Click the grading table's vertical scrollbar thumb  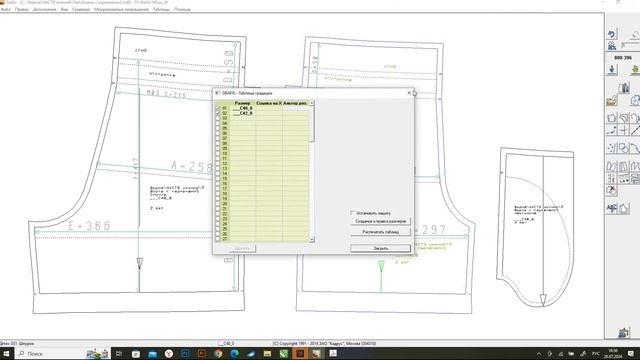coord(312,124)
